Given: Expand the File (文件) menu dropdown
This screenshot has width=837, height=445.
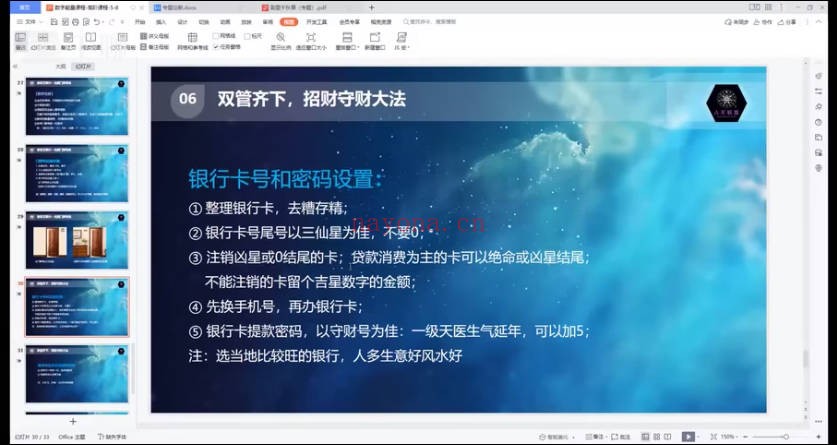Looking at the screenshot, I should click(x=27, y=22).
